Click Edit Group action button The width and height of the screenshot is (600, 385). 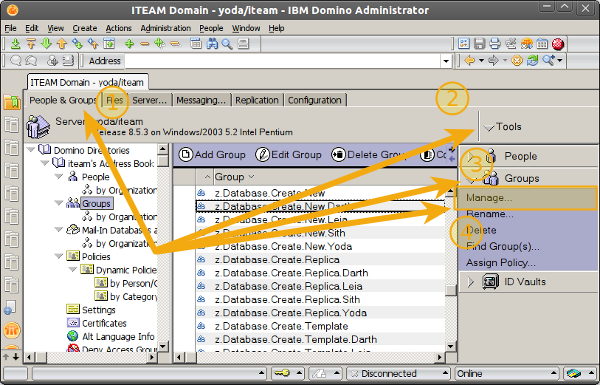coord(289,155)
